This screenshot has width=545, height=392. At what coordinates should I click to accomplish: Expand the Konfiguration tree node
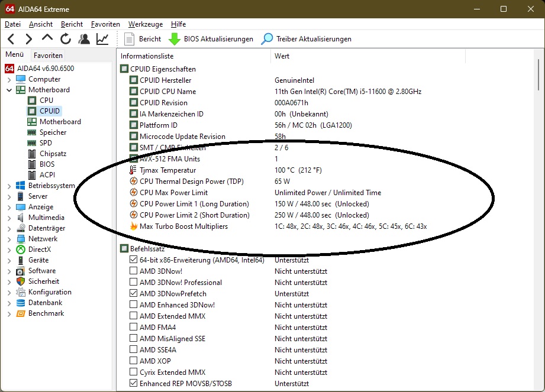tap(9, 292)
